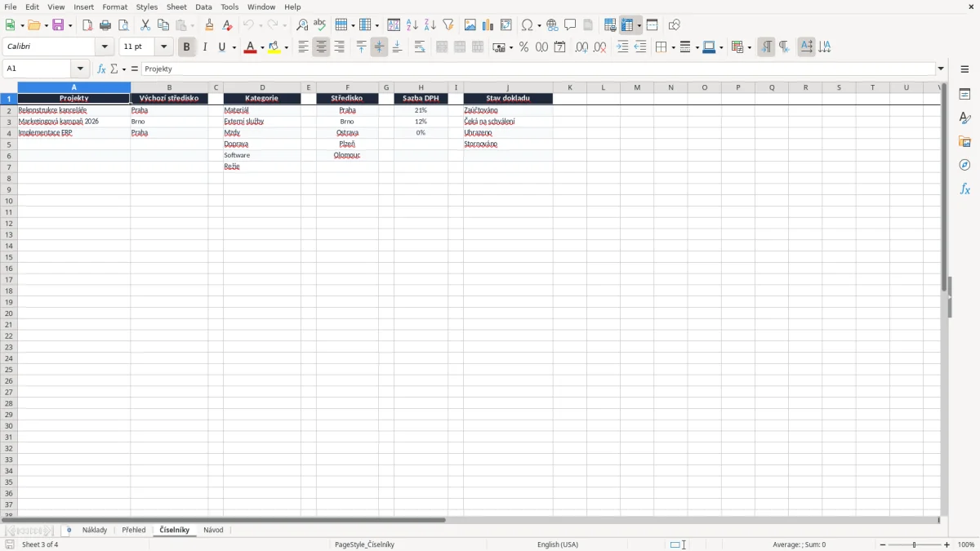This screenshot has height=551, width=980.
Task: Print the document using the printer icon
Action: pyautogui.click(x=105, y=25)
